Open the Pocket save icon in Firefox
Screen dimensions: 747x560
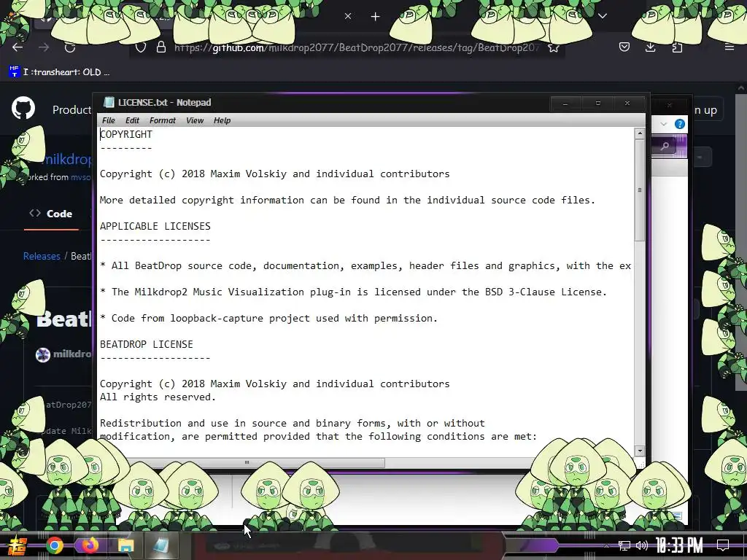click(x=624, y=47)
